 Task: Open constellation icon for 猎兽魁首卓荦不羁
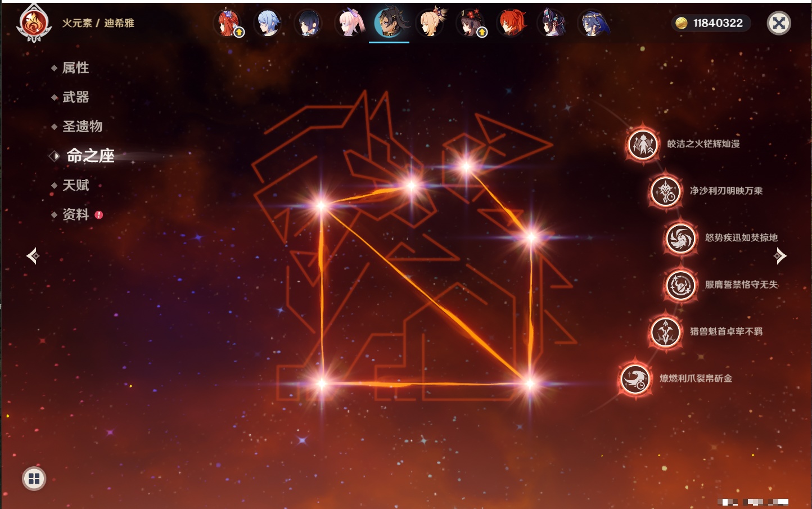click(x=666, y=332)
